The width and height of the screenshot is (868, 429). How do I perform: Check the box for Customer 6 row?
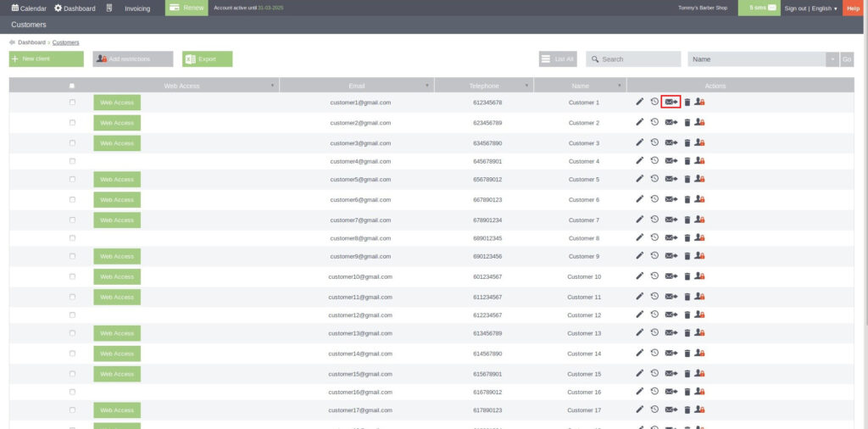tap(72, 199)
